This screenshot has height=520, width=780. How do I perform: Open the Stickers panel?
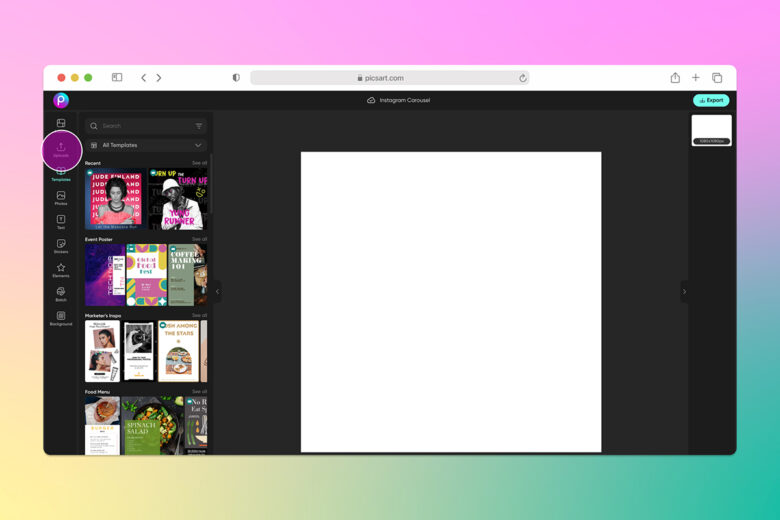coord(61,246)
